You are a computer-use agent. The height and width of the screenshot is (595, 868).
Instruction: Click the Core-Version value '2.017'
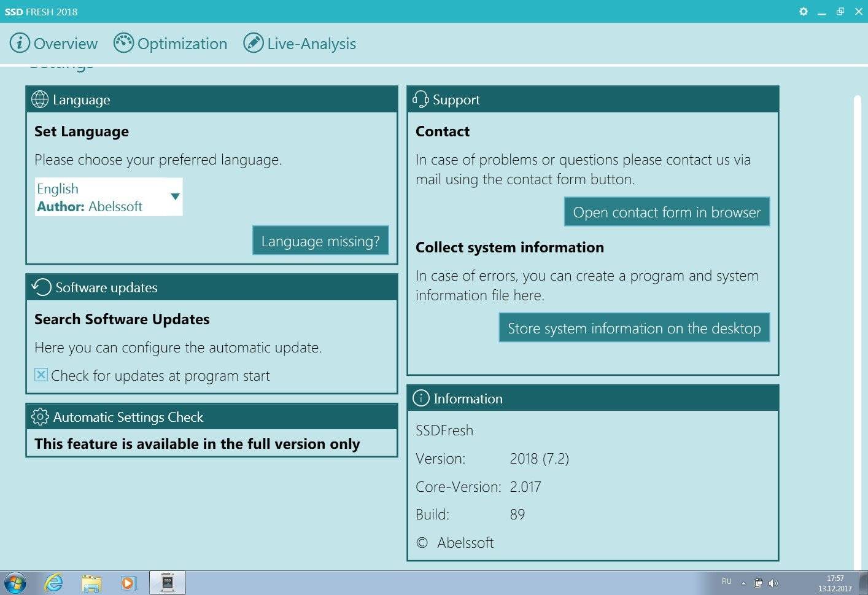point(525,487)
